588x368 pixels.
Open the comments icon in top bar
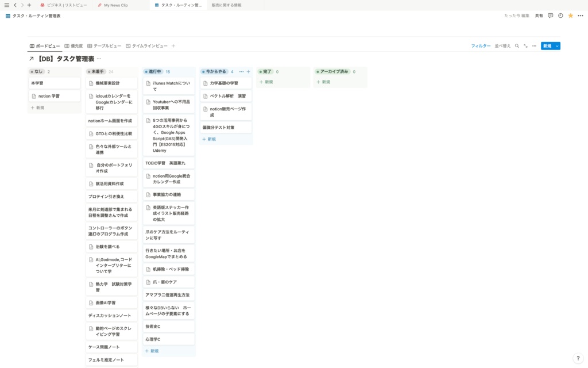tap(550, 16)
